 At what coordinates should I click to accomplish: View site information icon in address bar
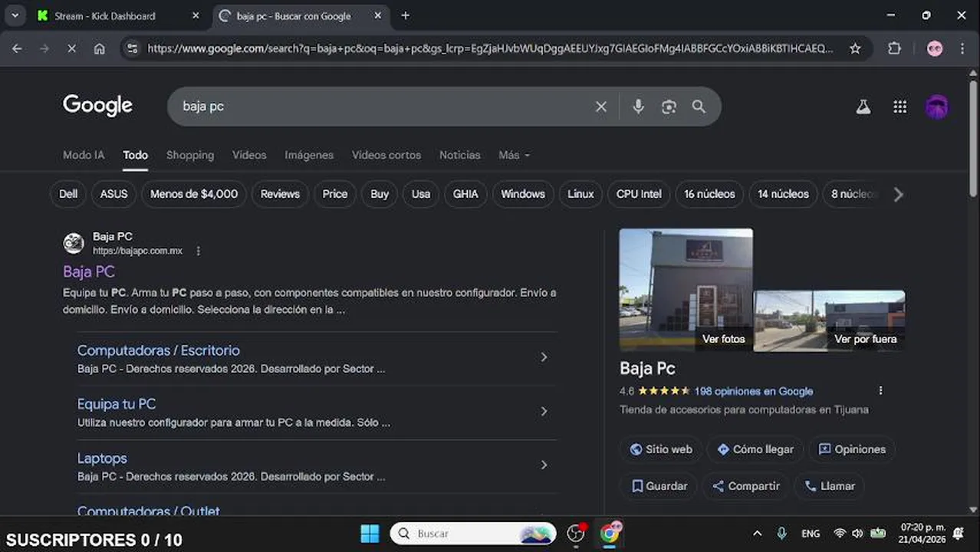click(x=132, y=48)
